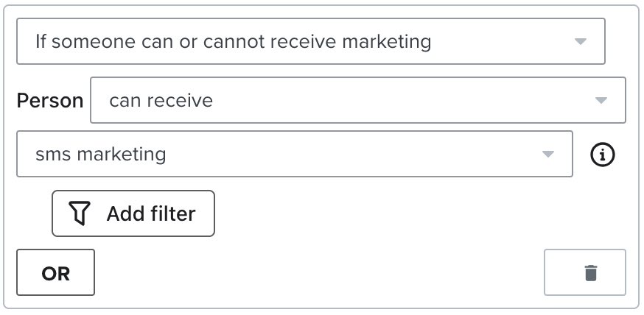
Task: Click the funnel icon in Add filter
Action: click(x=80, y=213)
